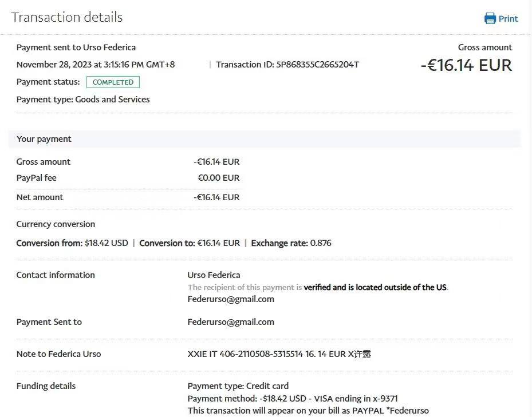Click the Transaction details heading
Screen dimensions: 532x417
coord(66,17)
